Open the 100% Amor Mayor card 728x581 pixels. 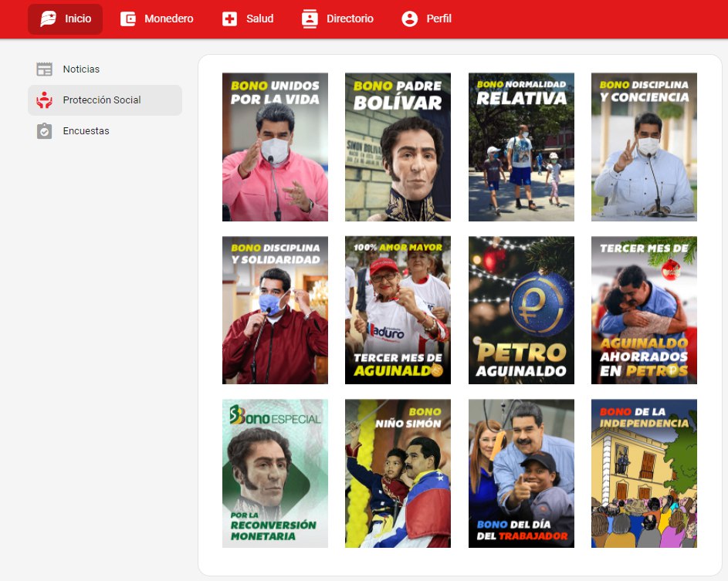(x=398, y=310)
